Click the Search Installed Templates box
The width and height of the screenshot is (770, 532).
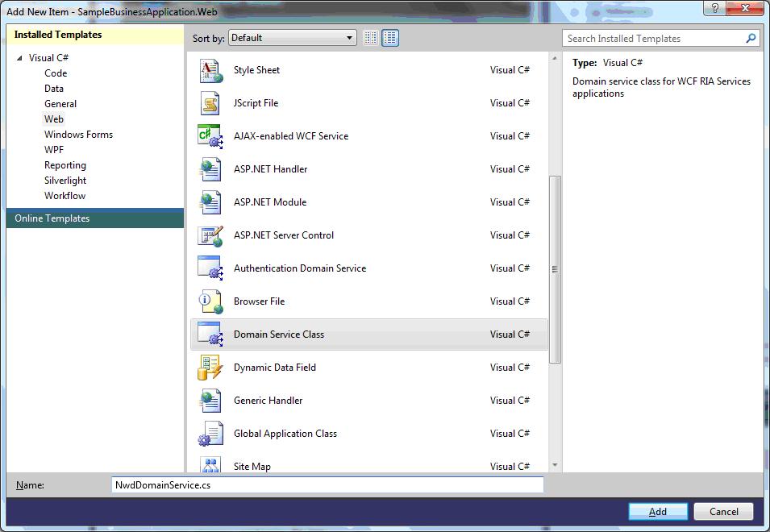(x=661, y=38)
